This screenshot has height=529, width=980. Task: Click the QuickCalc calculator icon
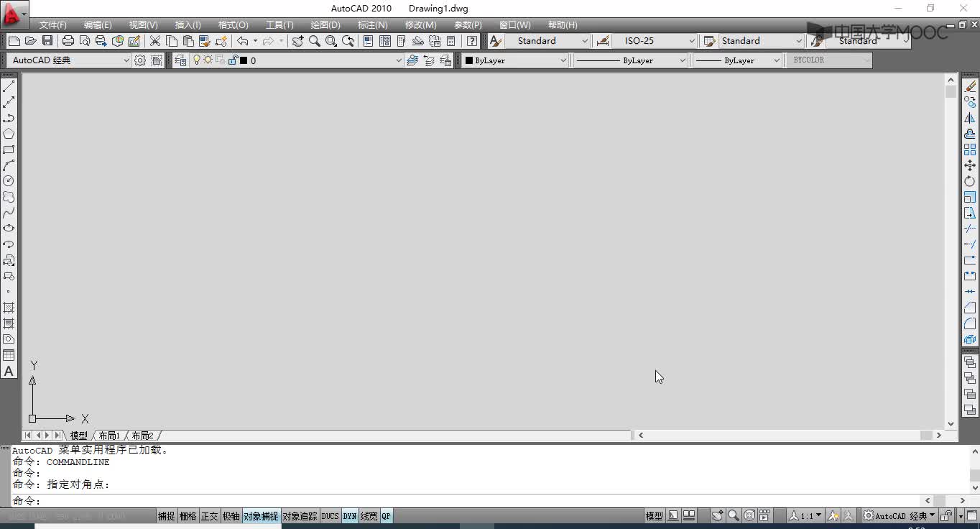click(451, 41)
